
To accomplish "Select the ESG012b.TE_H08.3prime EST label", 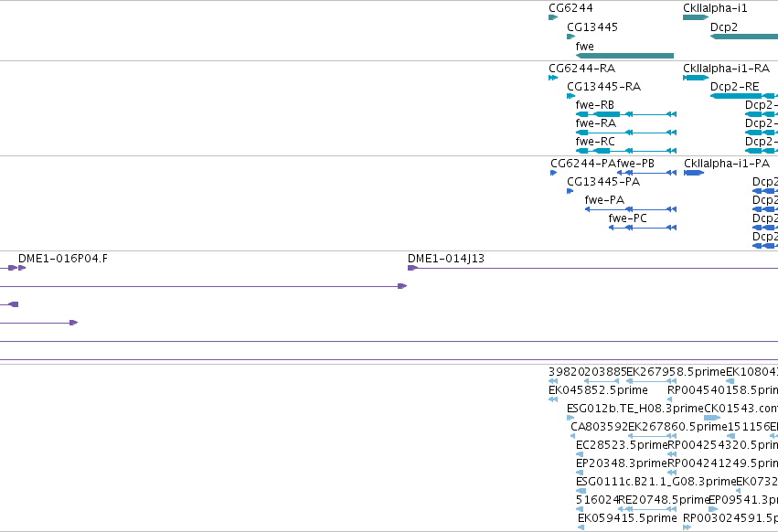I will pyautogui.click(x=635, y=409).
